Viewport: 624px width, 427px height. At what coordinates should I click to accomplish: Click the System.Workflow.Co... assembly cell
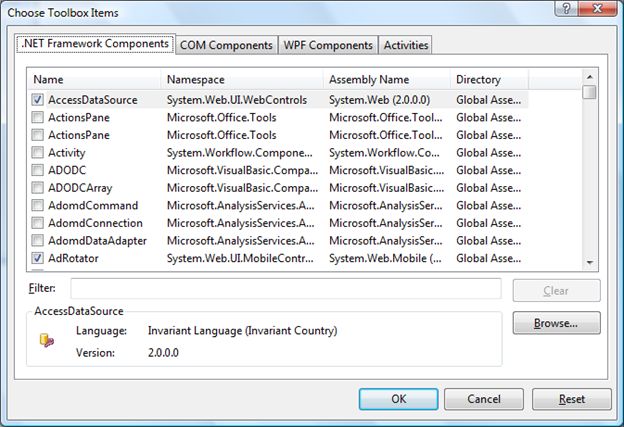[x=384, y=153]
